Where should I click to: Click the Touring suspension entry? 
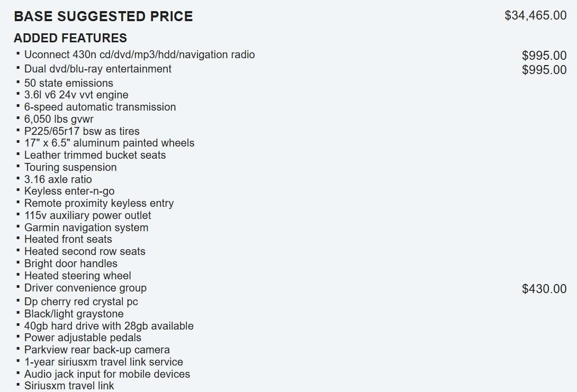click(70, 167)
